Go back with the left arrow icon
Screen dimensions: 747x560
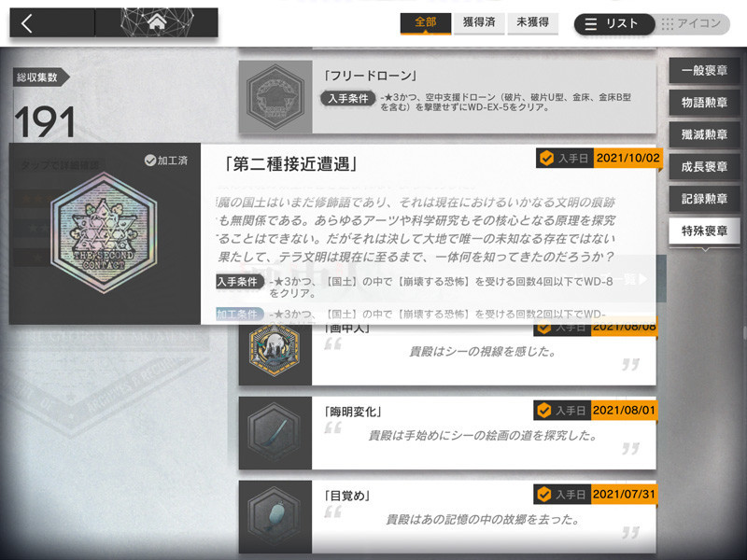(27, 22)
